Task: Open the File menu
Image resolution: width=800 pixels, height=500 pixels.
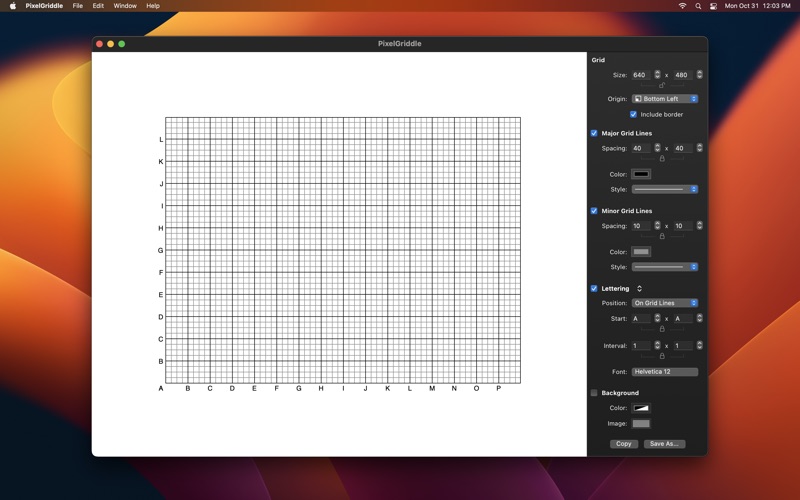Action: coord(77,6)
